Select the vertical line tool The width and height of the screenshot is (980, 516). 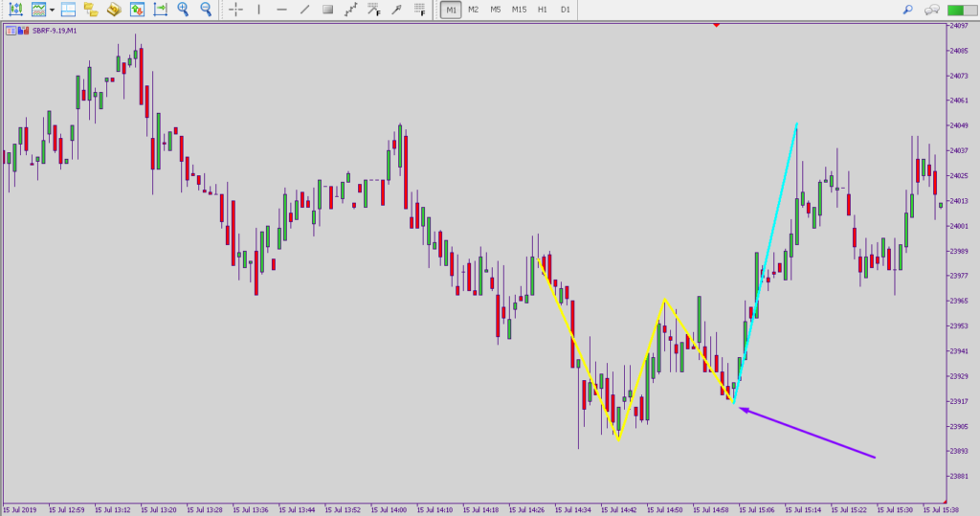pyautogui.click(x=258, y=10)
